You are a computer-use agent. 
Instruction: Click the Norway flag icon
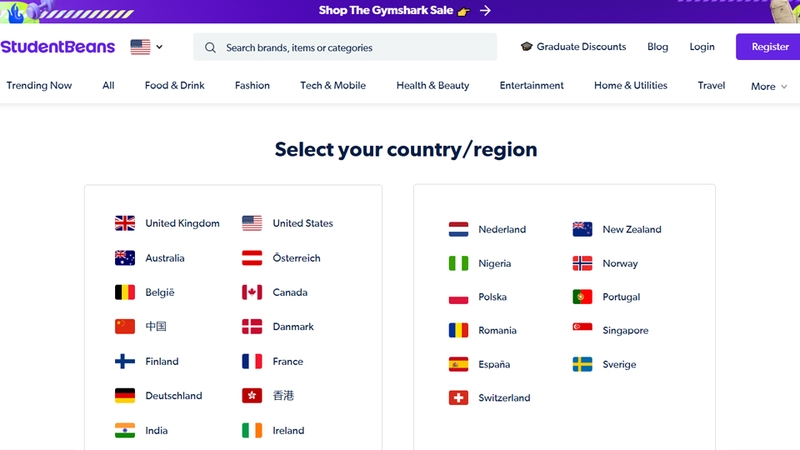pyautogui.click(x=582, y=263)
